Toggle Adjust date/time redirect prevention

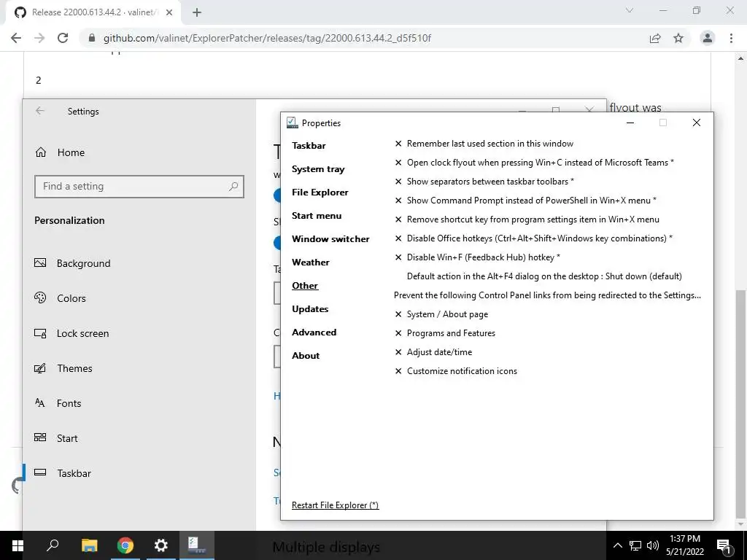click(433, 352)
